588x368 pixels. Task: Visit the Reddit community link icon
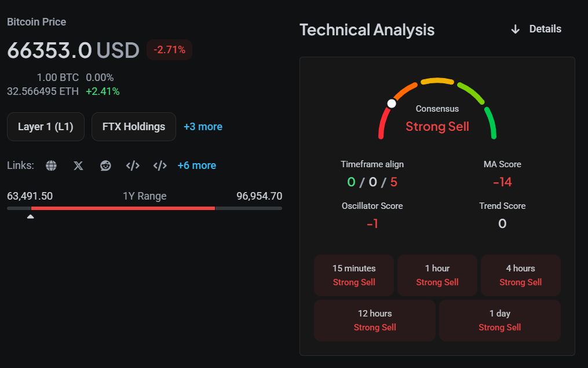click(x=105, y=165)
